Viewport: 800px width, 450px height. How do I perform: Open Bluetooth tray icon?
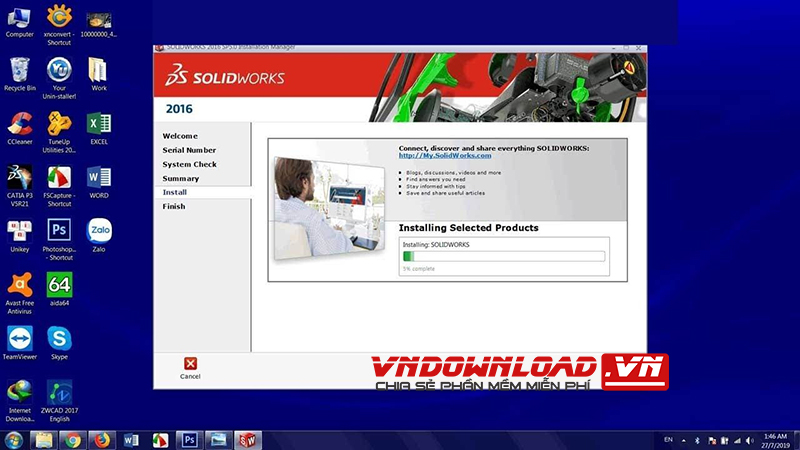point(697,440)
